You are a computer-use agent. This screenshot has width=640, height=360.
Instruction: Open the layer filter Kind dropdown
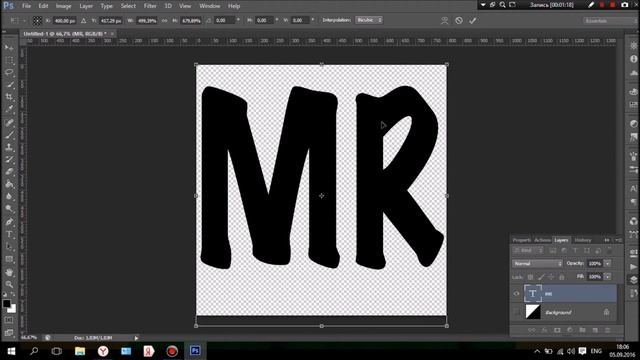[x=528, y=250]
